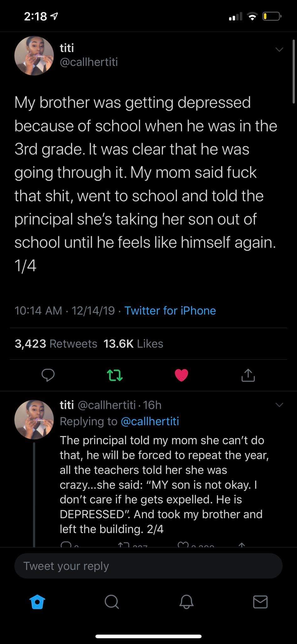The height and width of the screenshot is (644, 297).
Task: Unlike the tweet via red heart
Action: (x=181, y=375)
